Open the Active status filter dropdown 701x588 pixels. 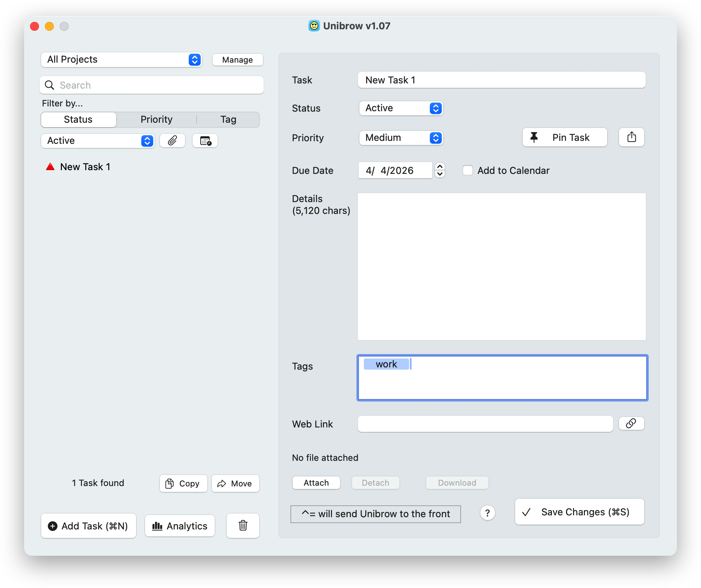tap(98, 141)
